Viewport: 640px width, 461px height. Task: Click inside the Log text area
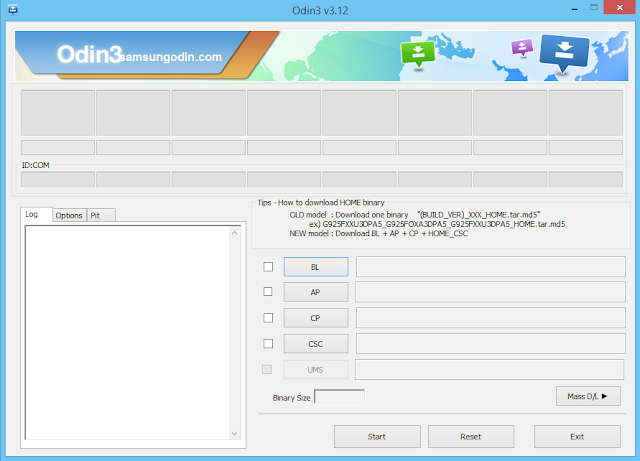[x=128, y=333]
